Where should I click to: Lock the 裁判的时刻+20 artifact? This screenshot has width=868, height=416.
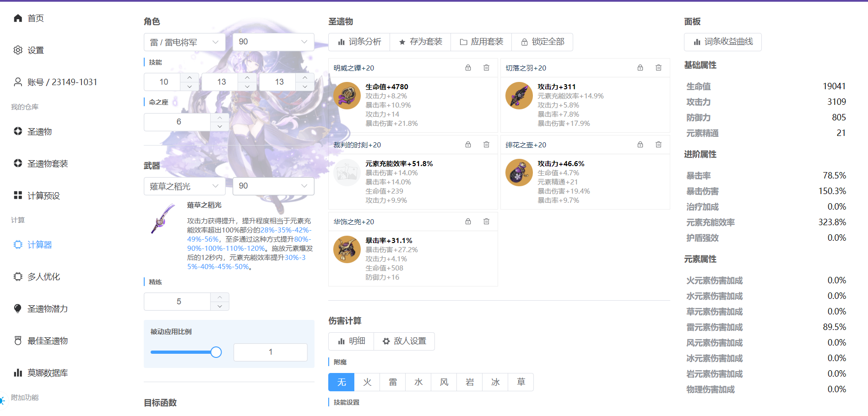468,145
